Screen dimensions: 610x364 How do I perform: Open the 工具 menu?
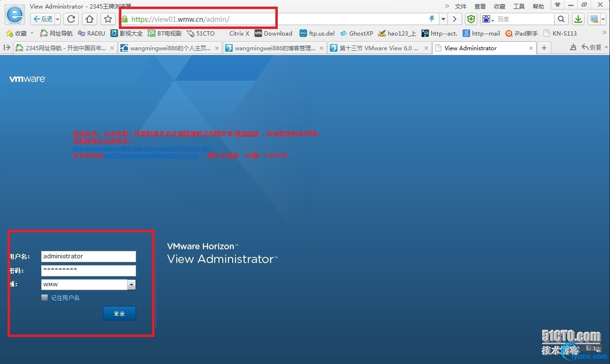pyautogui.click(x=519, y=7)
